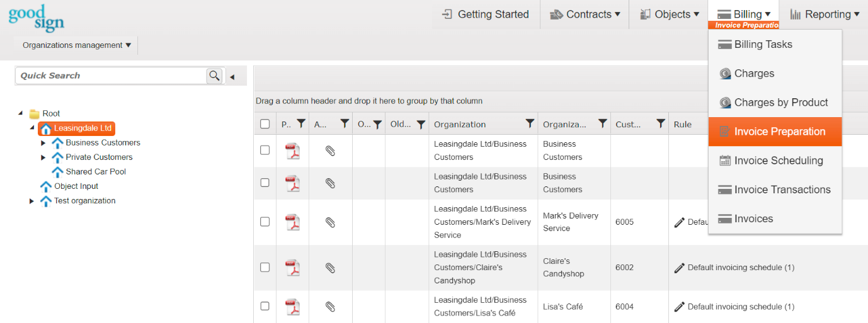
Task: Click attachment paperclip in Claire's Candyshop row
Action: 330,268
